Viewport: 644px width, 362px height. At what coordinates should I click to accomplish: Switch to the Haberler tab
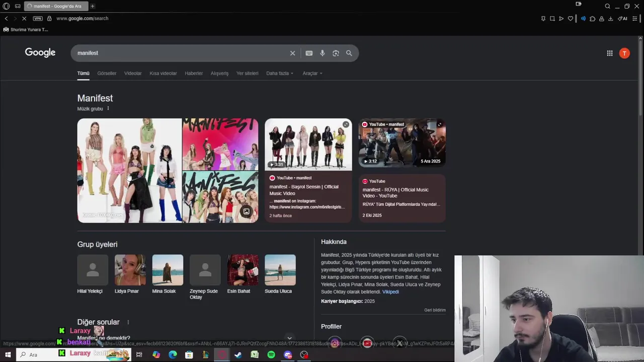[x=194, y=73]
